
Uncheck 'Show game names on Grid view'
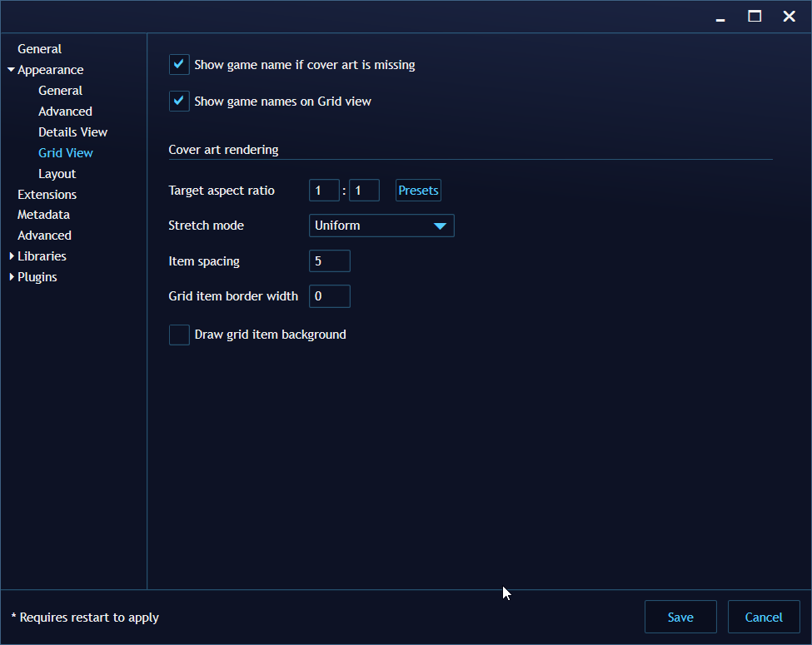(x=179, y=101)
